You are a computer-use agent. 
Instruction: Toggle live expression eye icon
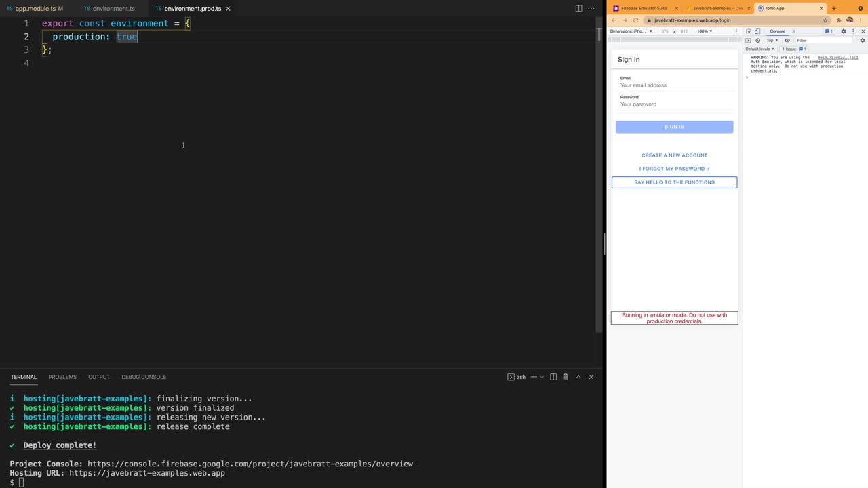point(787,41)
